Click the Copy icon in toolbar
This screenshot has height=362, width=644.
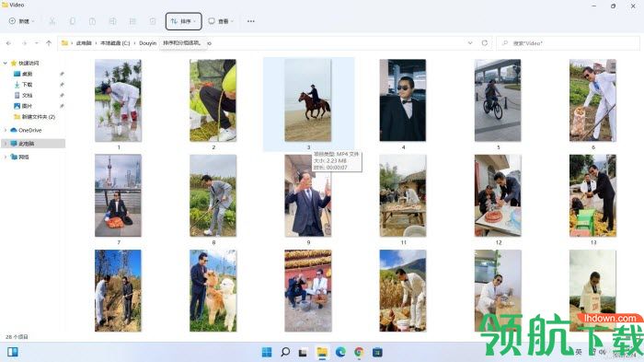point(73,21)
